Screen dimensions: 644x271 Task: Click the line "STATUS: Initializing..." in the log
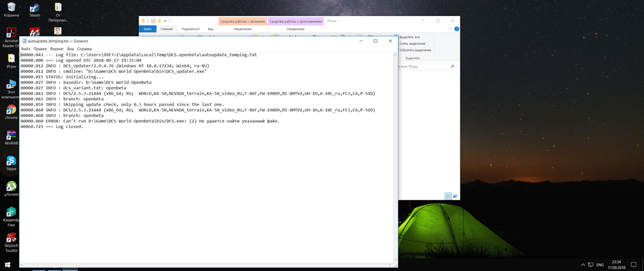[62, 77]
